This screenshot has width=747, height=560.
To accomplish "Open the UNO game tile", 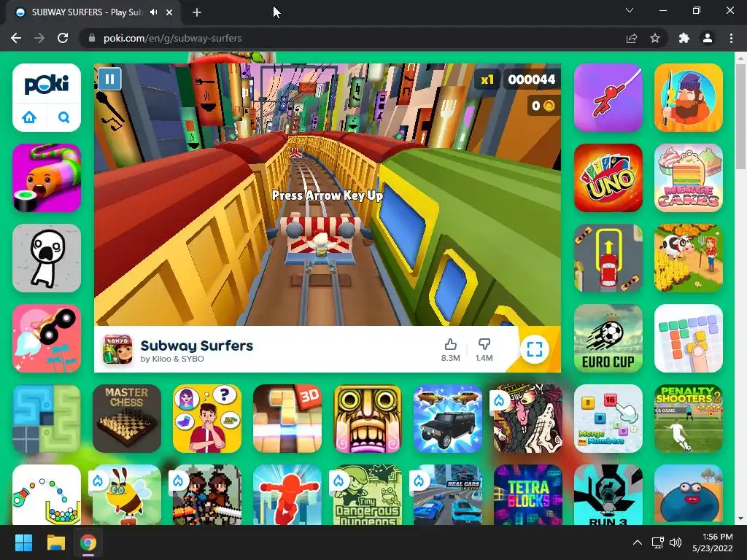I will pyautogui.click(x=608, y=178).
